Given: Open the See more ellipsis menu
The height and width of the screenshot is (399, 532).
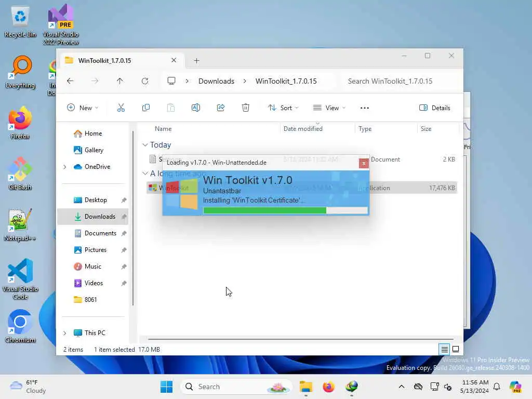Looking at the screenshot, I should [364, 108].
